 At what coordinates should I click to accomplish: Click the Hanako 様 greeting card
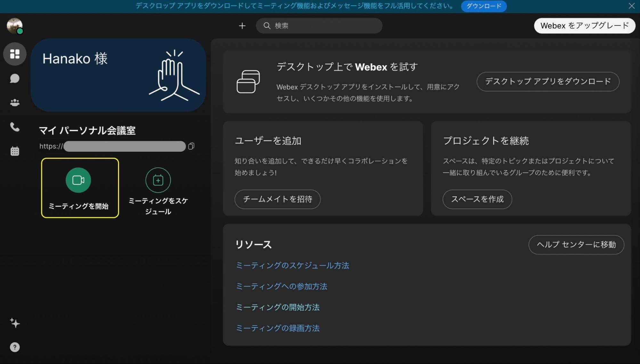(x=118, y=75)
